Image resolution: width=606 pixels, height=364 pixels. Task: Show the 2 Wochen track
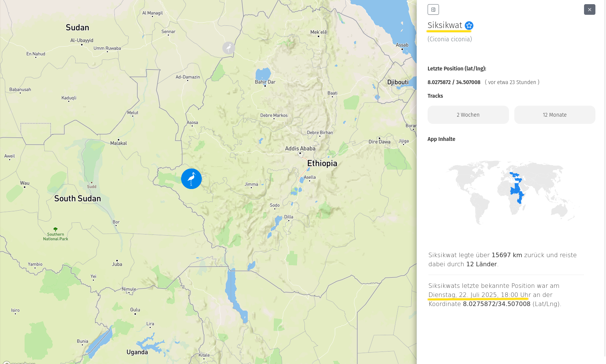[x=468, y=115]
